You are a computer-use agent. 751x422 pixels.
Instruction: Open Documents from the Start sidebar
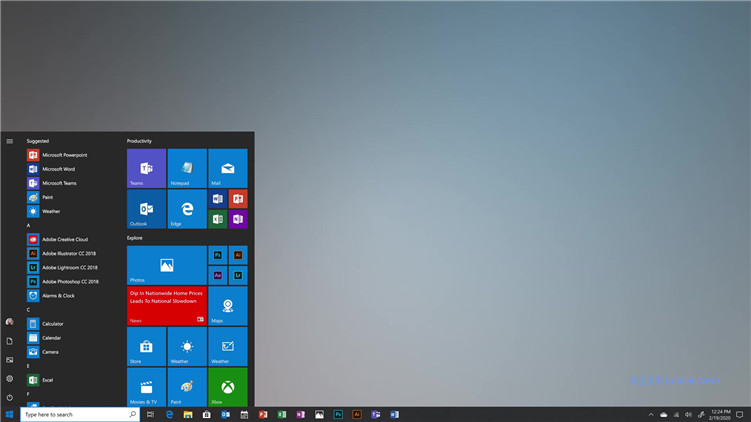pos(10,341)
